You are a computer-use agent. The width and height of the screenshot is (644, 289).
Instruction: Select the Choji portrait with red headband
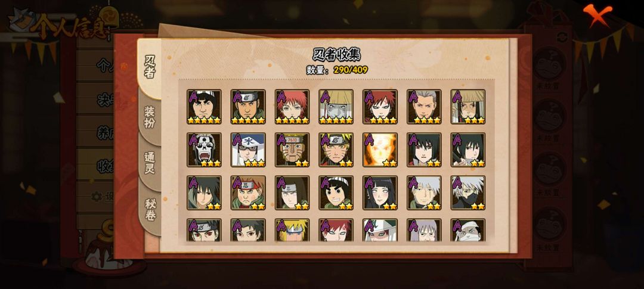pos(248,193)
